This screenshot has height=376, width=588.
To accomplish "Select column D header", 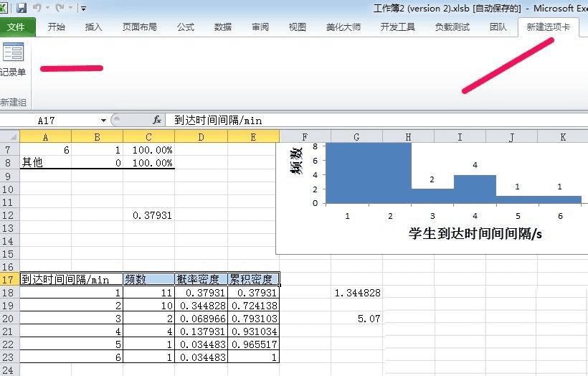I will click(x=201, y=137).
